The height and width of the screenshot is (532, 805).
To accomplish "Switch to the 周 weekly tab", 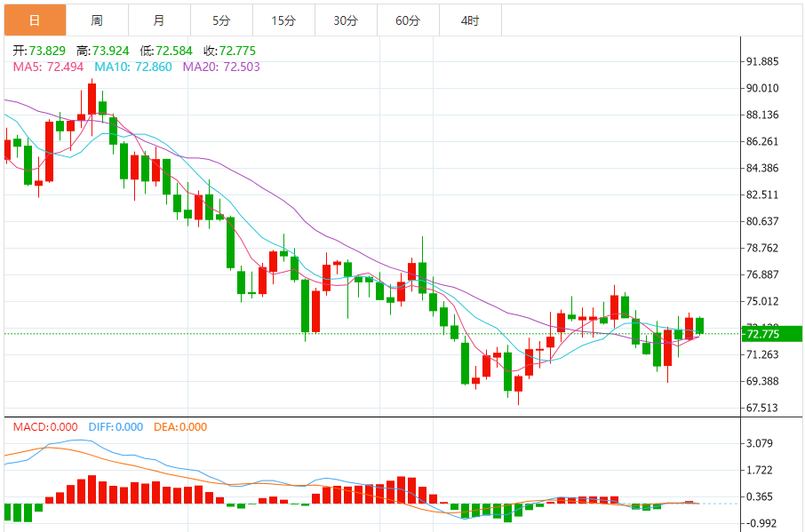I will click(x=97, y=20).
